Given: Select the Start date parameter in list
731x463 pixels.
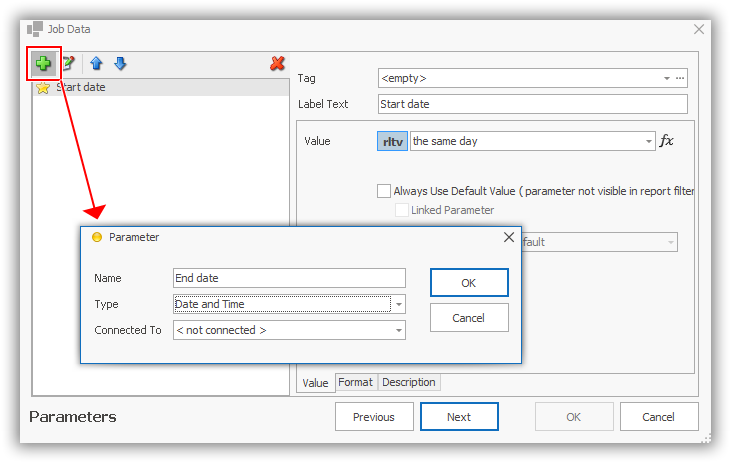Looking at the screenshot, I should 80,88.
